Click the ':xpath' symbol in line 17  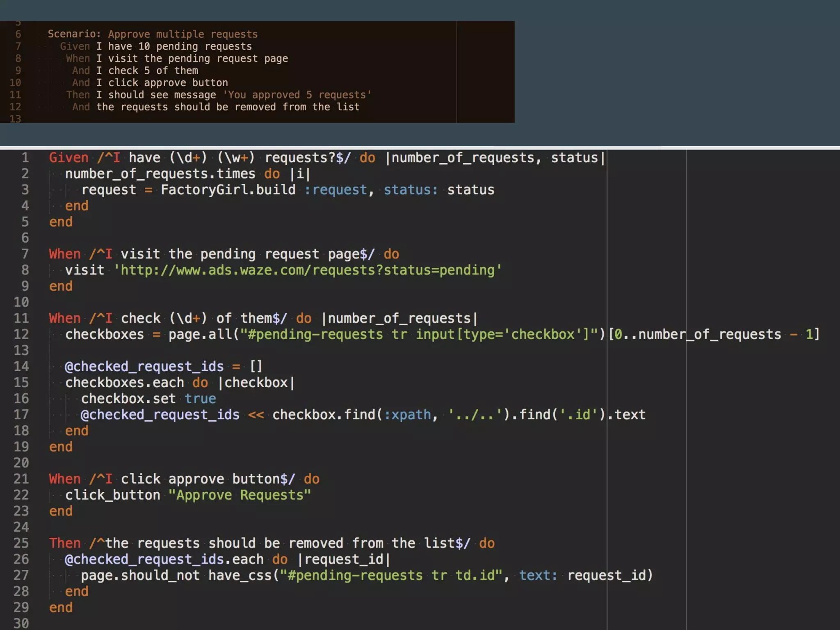407,415
